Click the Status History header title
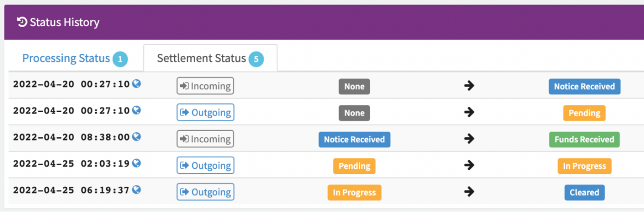The width and height of the screenshot is (644, 213). [64, 23]
